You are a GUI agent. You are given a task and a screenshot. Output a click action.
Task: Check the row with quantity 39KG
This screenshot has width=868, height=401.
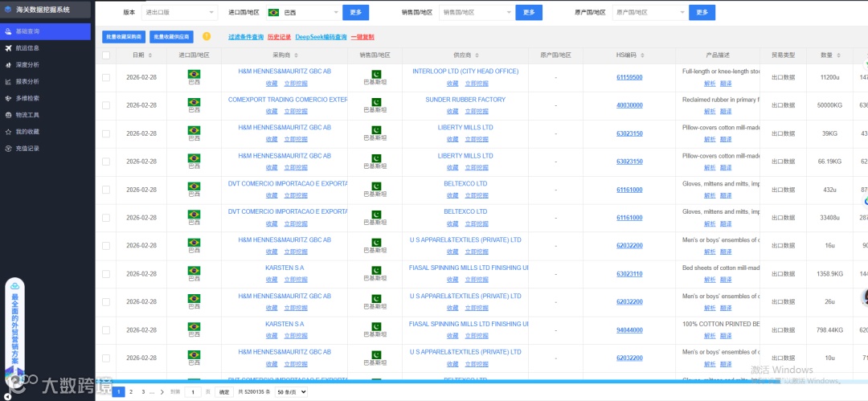click(106, 133)
